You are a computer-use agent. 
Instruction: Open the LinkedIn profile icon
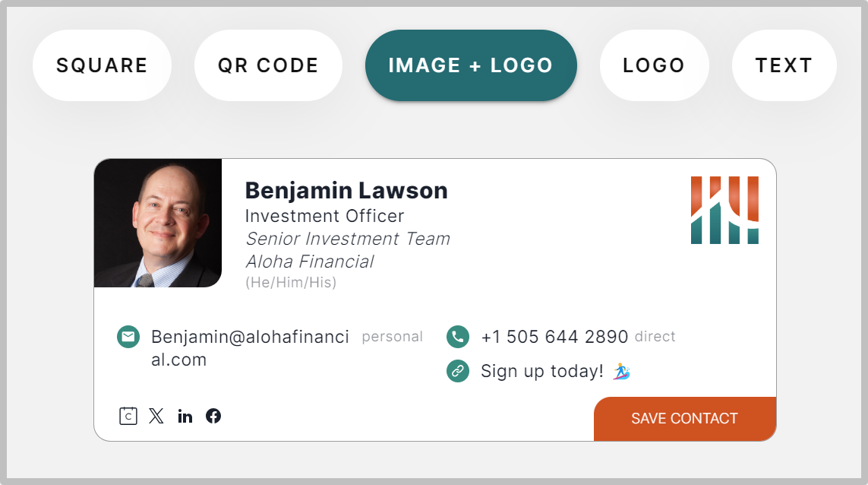coord(185,417)
